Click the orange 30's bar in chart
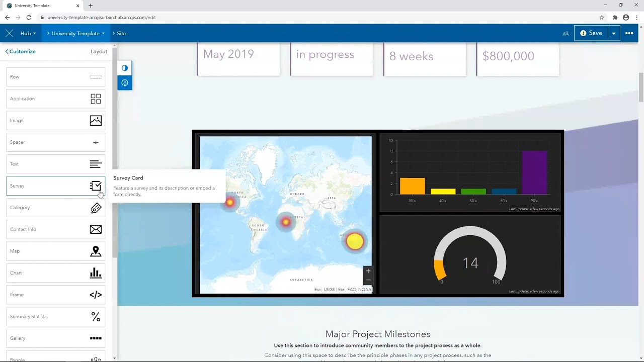Viewport: 644px width, 362px height. coord(413,186)
